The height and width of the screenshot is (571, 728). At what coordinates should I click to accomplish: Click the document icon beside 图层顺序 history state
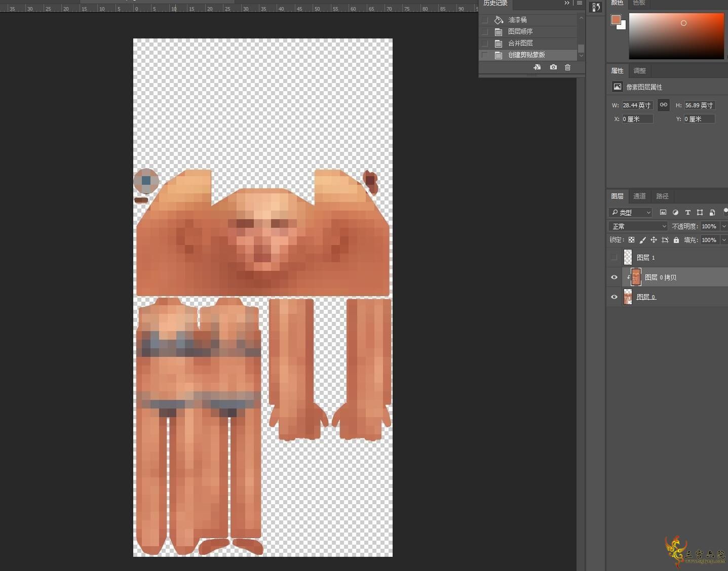pyautogui.click(x=499, y=31)
